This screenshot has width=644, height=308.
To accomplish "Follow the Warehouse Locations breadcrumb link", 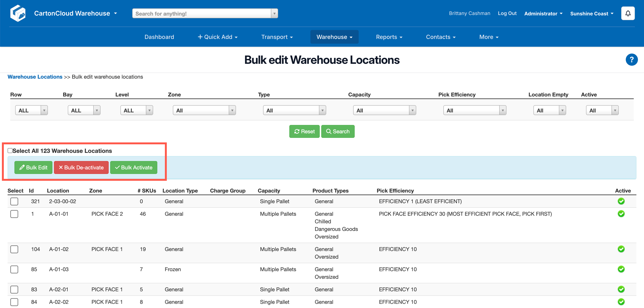I will [x=35, y=77].
